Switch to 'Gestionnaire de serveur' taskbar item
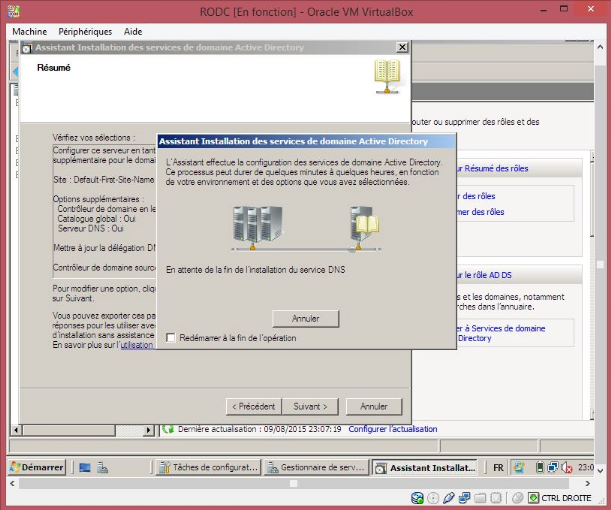The height and width of the screenshot is (510, 611). point(316,467)
